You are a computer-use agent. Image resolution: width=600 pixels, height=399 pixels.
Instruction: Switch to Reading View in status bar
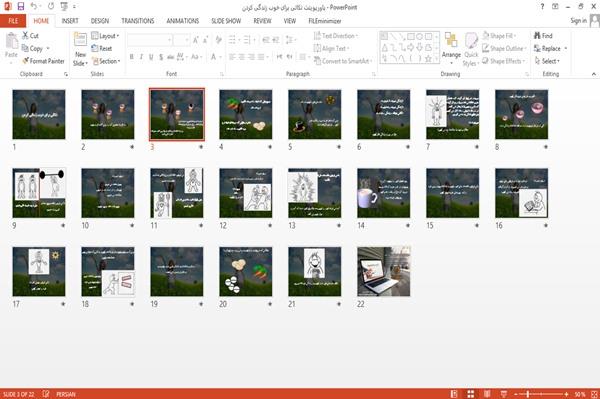tap(487, 394)
